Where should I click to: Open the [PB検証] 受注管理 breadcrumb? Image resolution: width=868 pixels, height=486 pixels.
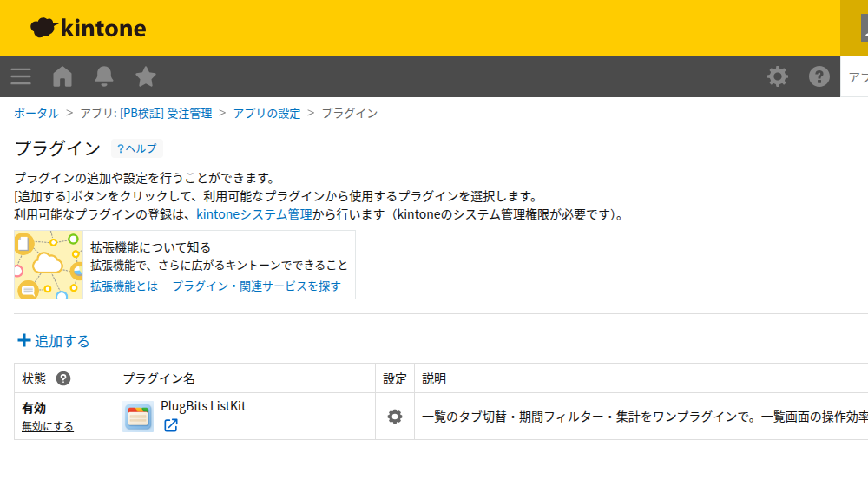[166, 114]
